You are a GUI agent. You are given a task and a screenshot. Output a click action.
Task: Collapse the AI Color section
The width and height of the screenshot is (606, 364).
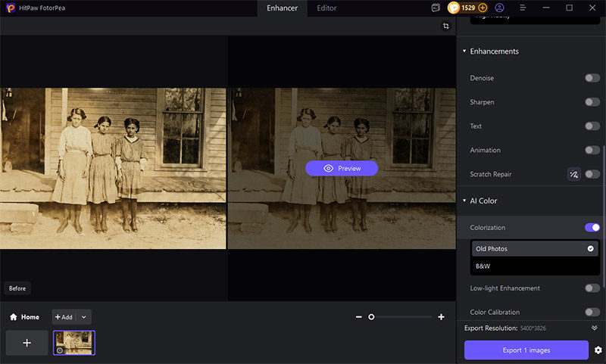[464, 201]
